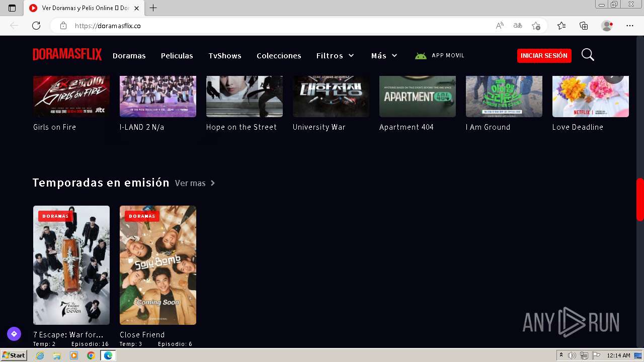Go to the Doramas menu
The width and height of the screenshot is (644, 362).
(x=129, y=56)
